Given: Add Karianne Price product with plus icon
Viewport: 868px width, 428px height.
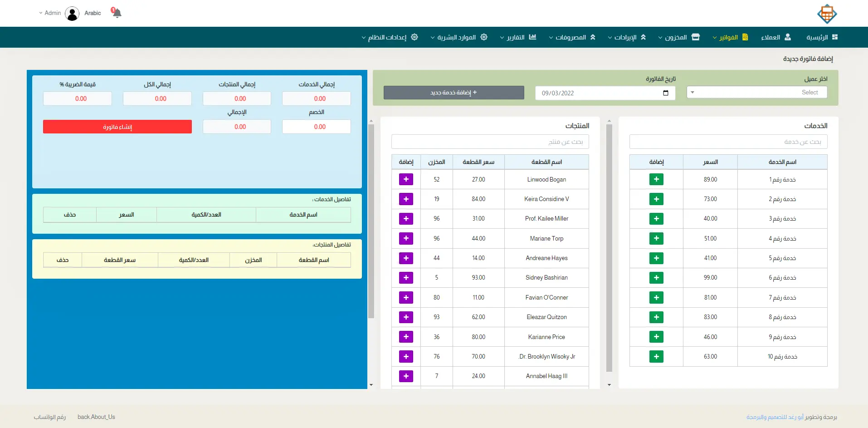Looking at the screenshot, I should click(406, 337).
